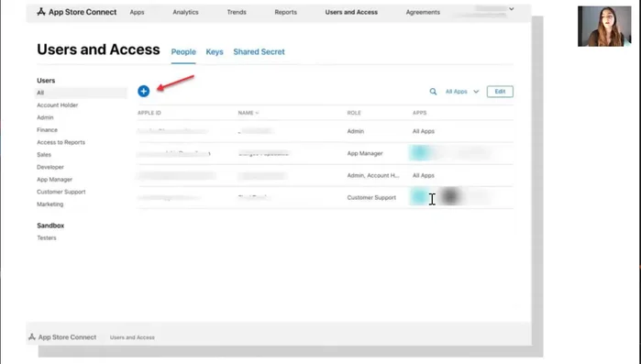Filter users by Marketing role
This screenshot has width=641, height=364.
[50, 204]
